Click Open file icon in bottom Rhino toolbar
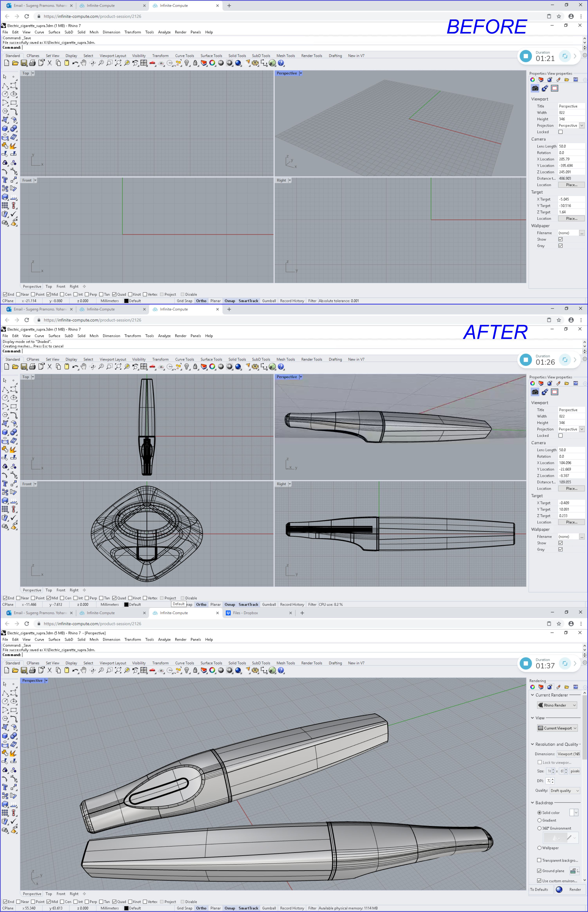 15,670
